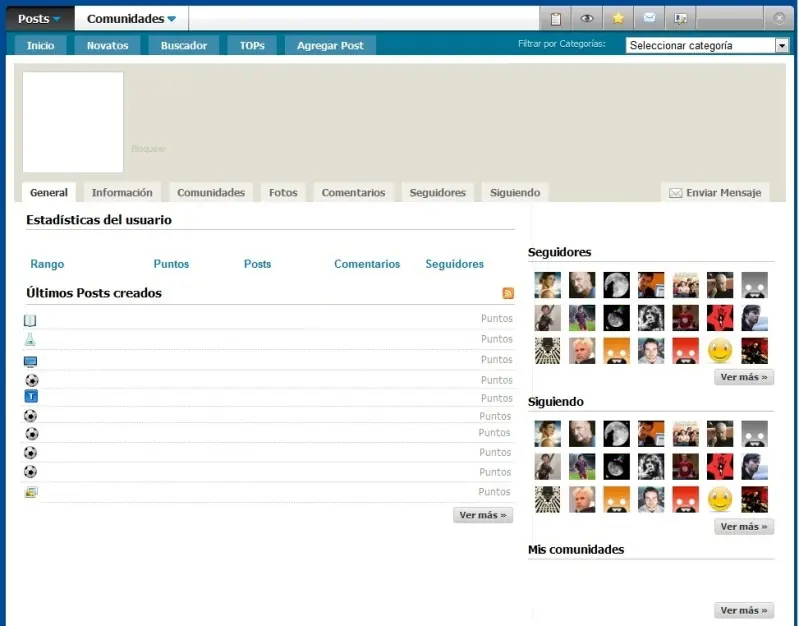The width and height of the screenshot is (799, 626).
Task: Switch to the Buscador tab
Action: pyautogui.click(x=184, y=45)
